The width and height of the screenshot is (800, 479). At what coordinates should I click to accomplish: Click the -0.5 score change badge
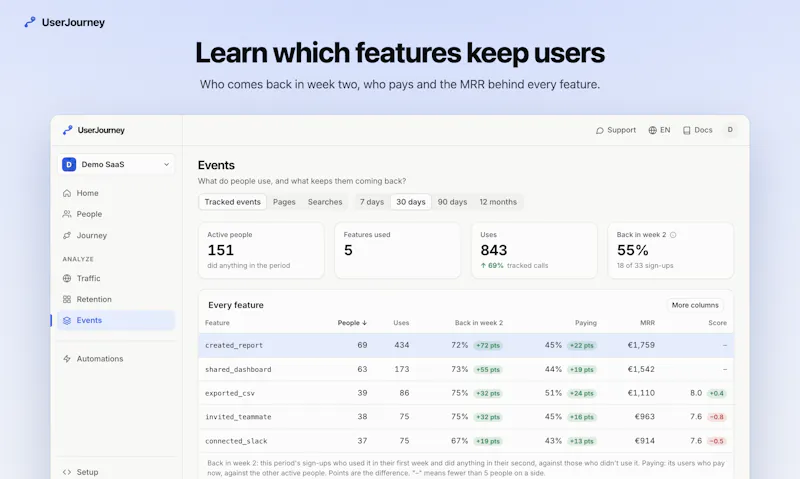(717, 441)
